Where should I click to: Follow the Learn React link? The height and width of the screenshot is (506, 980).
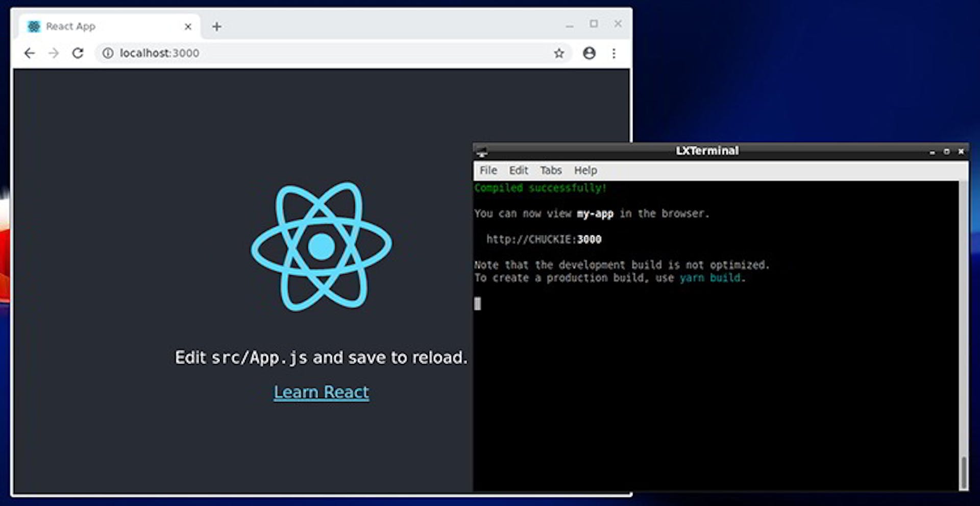point(322,392)
